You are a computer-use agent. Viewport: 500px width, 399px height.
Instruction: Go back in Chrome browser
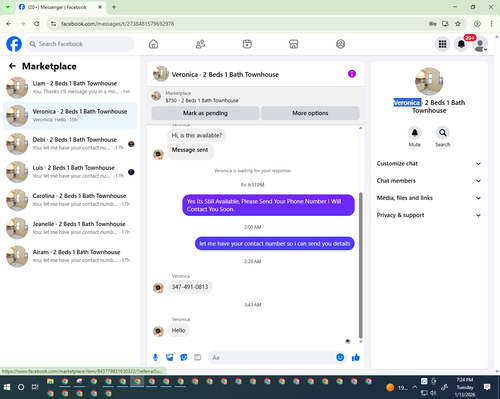(9, 24)
